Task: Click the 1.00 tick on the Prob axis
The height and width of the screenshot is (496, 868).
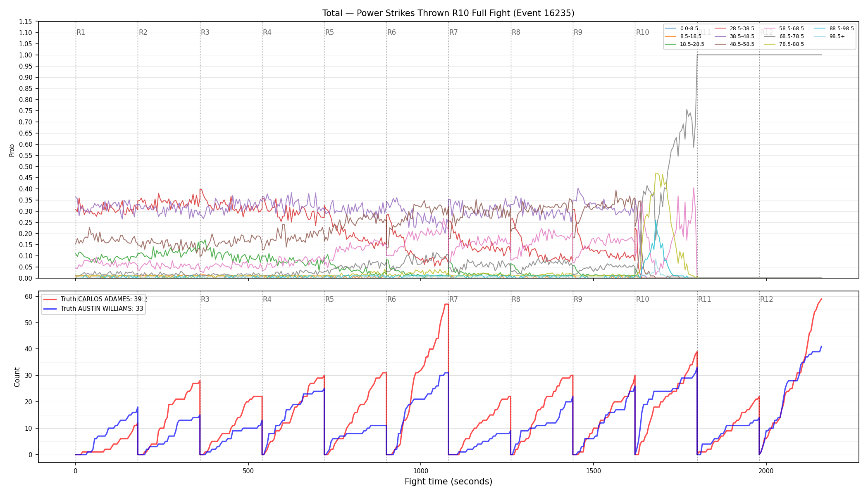Action: coord(26,55)
